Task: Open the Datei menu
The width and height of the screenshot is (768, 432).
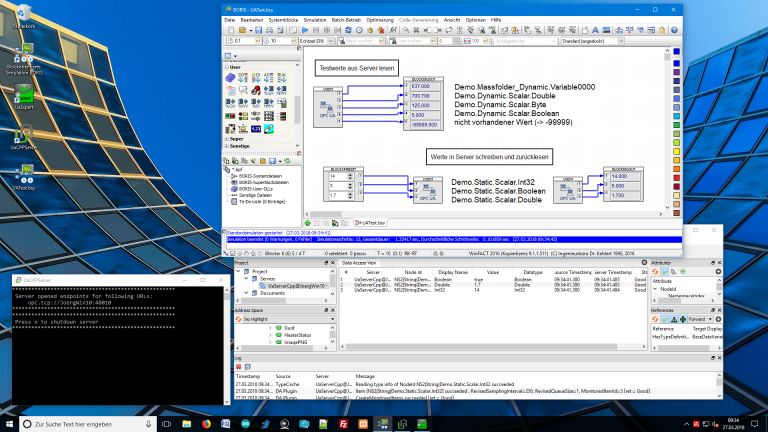Action: point(230,20)
